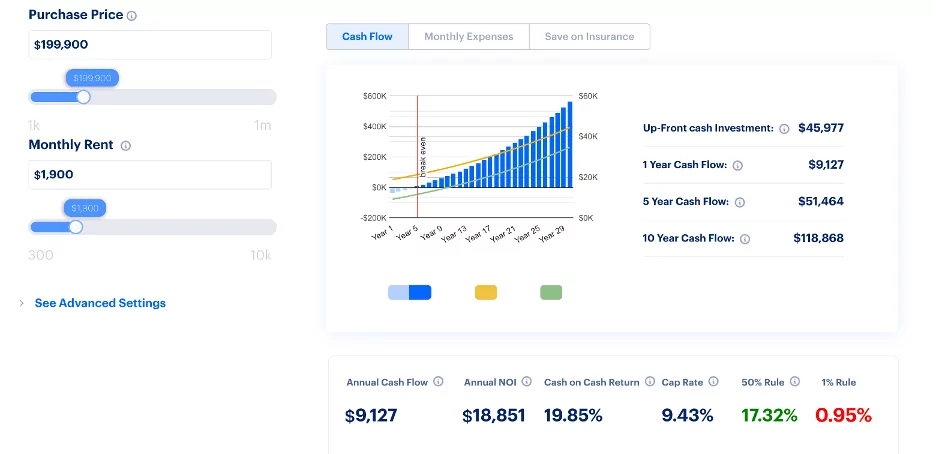Click the 19.85% Cash on Cash Return value
The width and height of the screenshot is (936, 454).
tap(573, 416)
